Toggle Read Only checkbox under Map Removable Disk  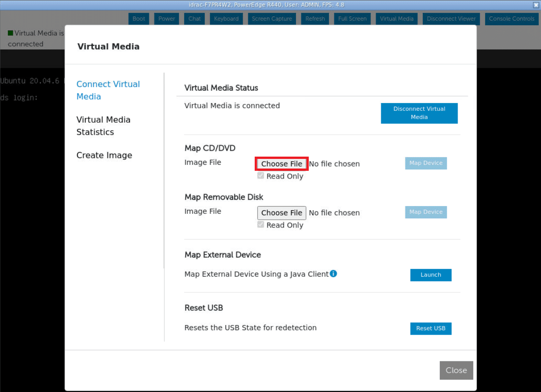261,225
